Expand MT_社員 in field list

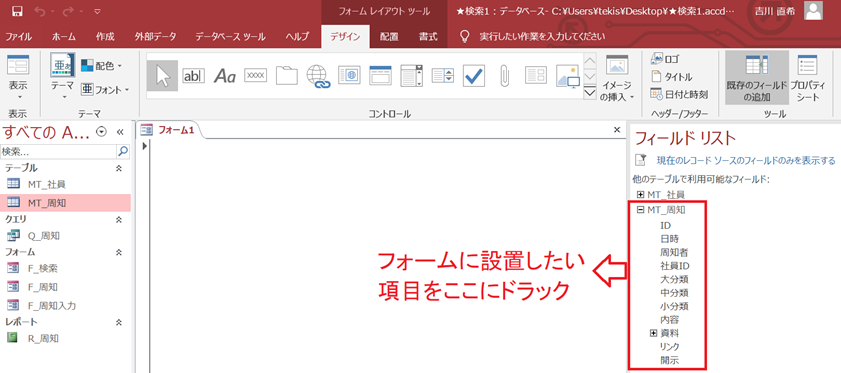tap(640, 194)
